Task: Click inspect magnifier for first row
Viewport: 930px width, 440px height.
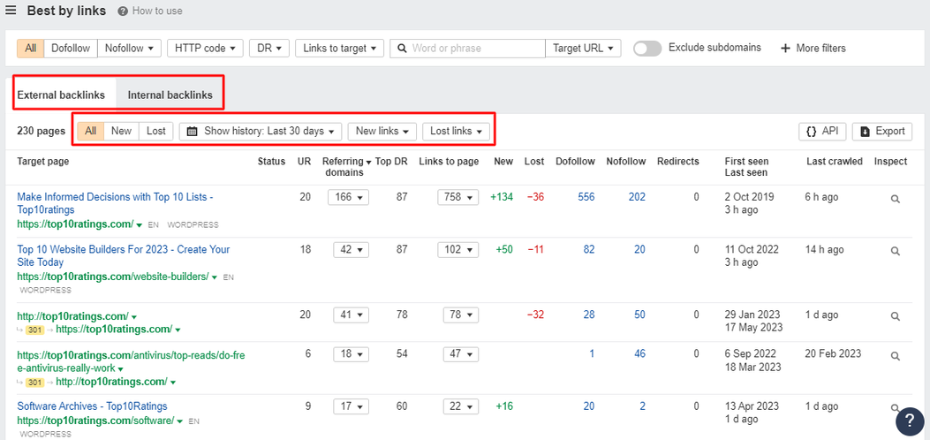Action: coord(894,199)
